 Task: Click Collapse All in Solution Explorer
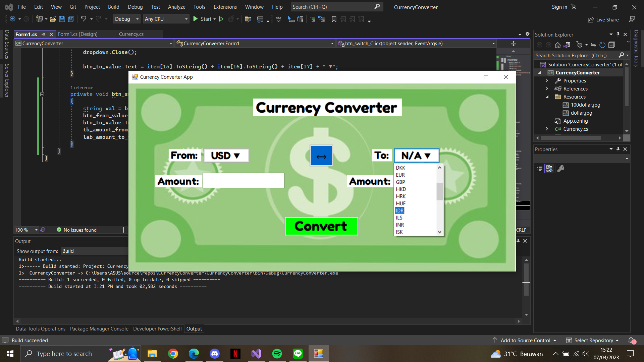611,45
